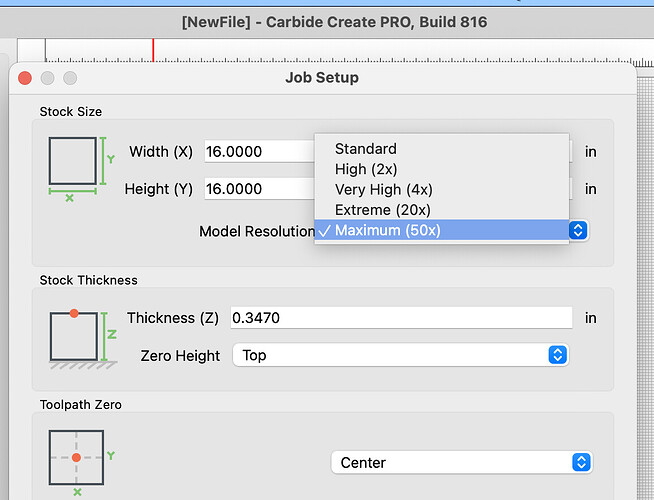The image size is (654, 500).
Task: Open the Zero Height dropdown
Action: [400, 355]
